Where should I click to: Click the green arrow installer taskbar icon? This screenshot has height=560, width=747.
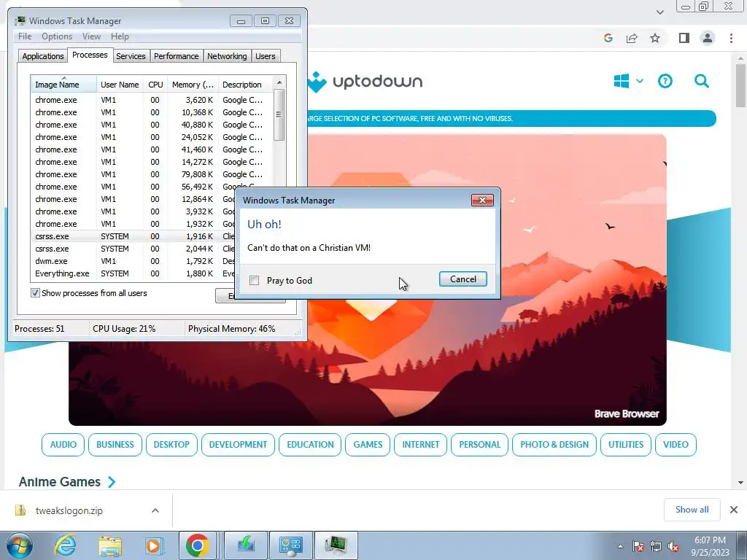pos(246,545)
